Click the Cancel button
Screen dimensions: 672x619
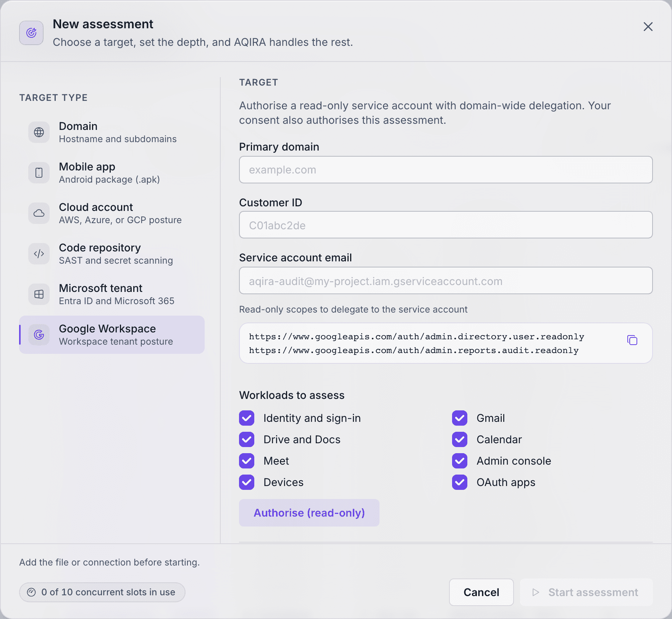point(481,592)
